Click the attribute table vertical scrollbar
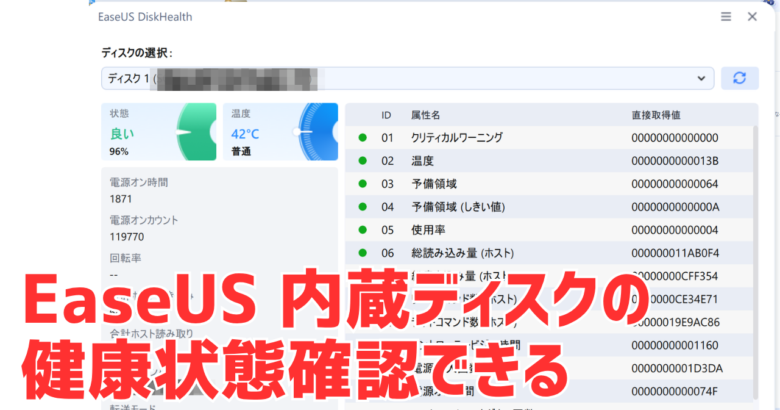Image resolution: width=780 pixels, height=410 pixels. point(755,263)
